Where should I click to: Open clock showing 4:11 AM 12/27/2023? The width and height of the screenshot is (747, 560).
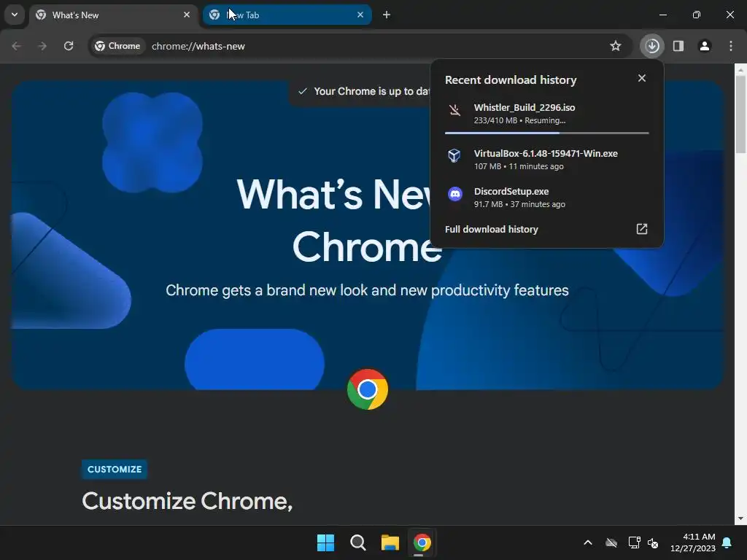tap(693, 542)
